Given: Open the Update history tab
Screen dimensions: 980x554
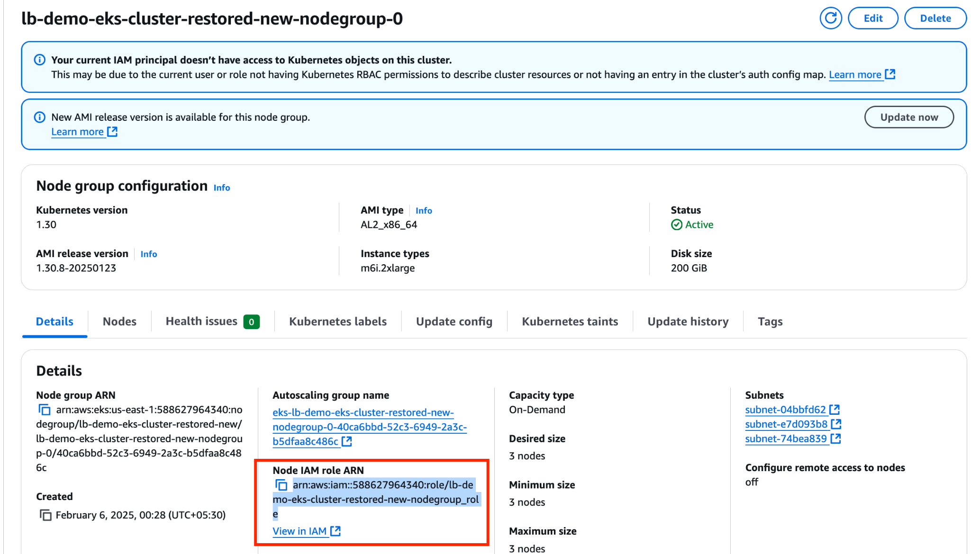Looking at the screenshot, I should 688,322.
